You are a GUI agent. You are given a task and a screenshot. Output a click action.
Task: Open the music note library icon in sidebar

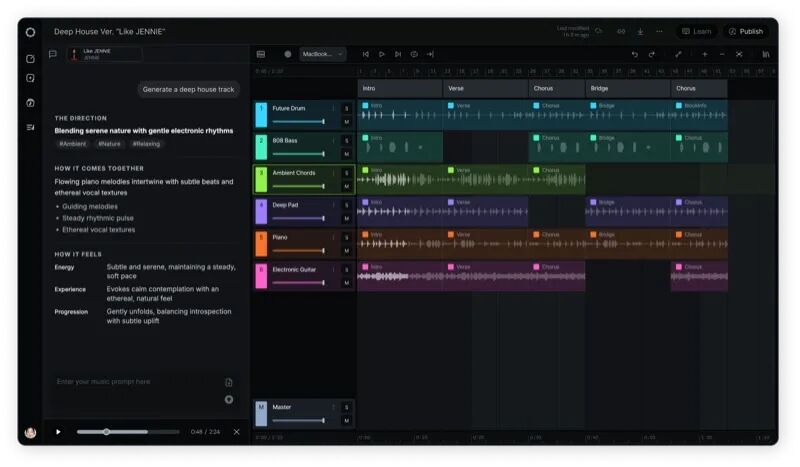30,103
